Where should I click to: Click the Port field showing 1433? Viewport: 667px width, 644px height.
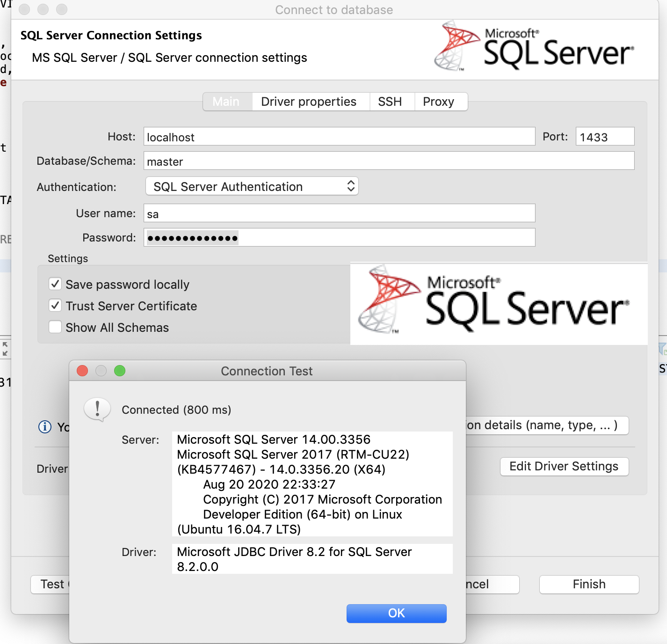click(604, 136)
